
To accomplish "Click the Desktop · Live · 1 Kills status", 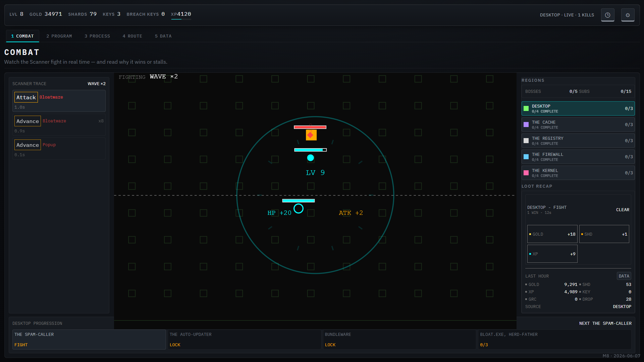I will (567, 15).
